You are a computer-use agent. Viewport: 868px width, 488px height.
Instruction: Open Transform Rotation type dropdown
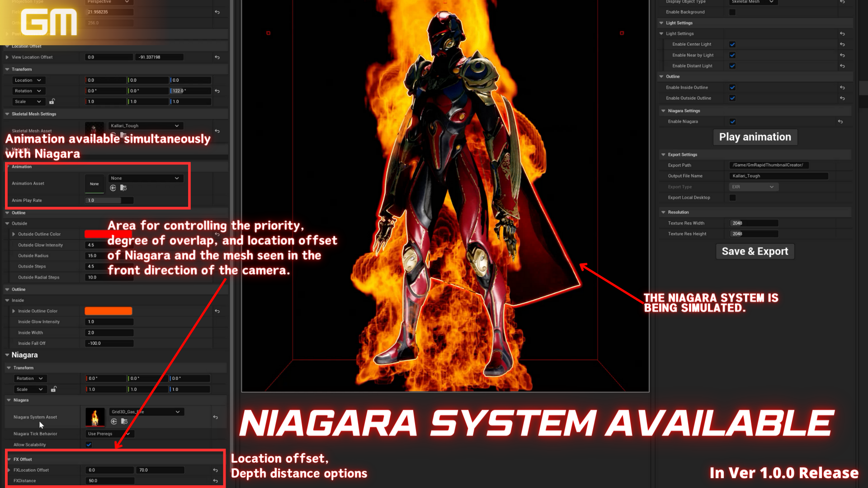[28, 91]
